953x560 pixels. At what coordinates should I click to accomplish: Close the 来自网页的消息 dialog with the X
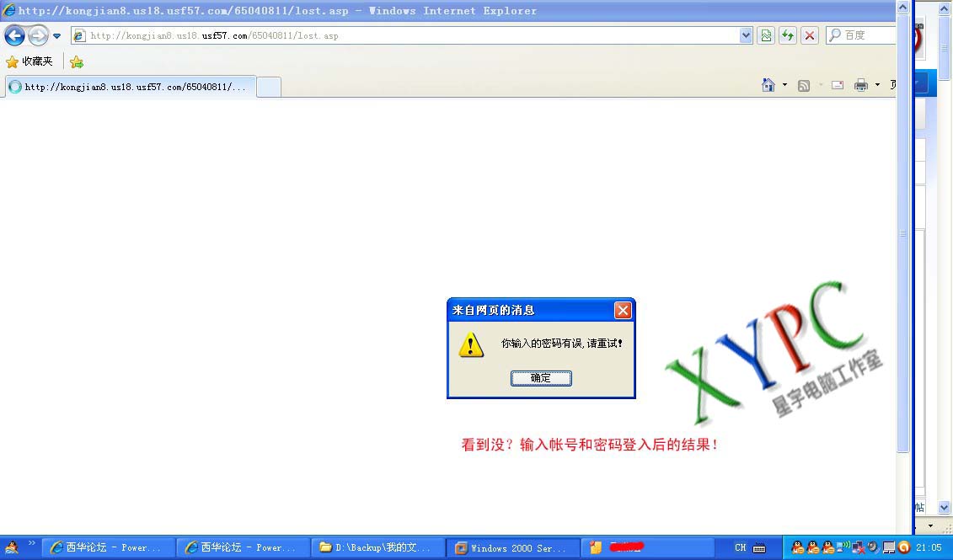[623, 311]
